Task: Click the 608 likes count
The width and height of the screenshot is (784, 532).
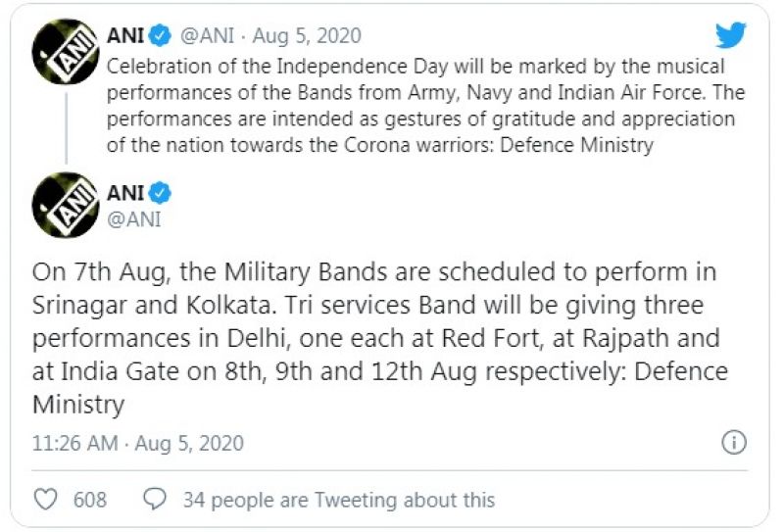Action: pos(90,500)
